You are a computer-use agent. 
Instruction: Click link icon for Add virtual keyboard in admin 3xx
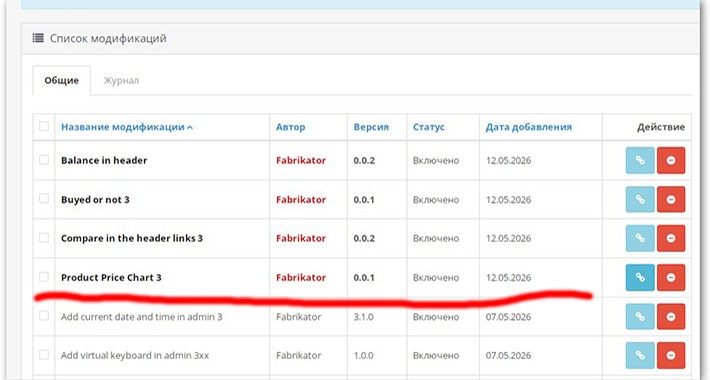(x=640, y=356)
